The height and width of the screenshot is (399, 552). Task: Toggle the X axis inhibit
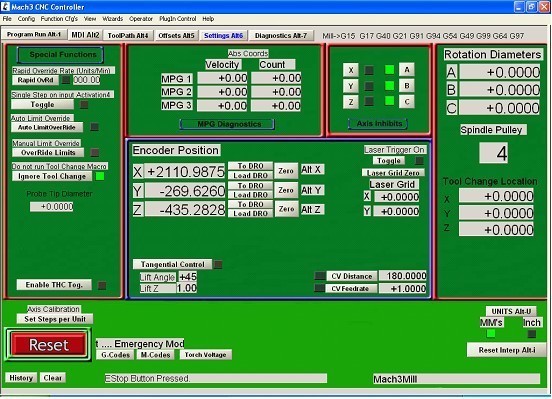click(351, 70)
